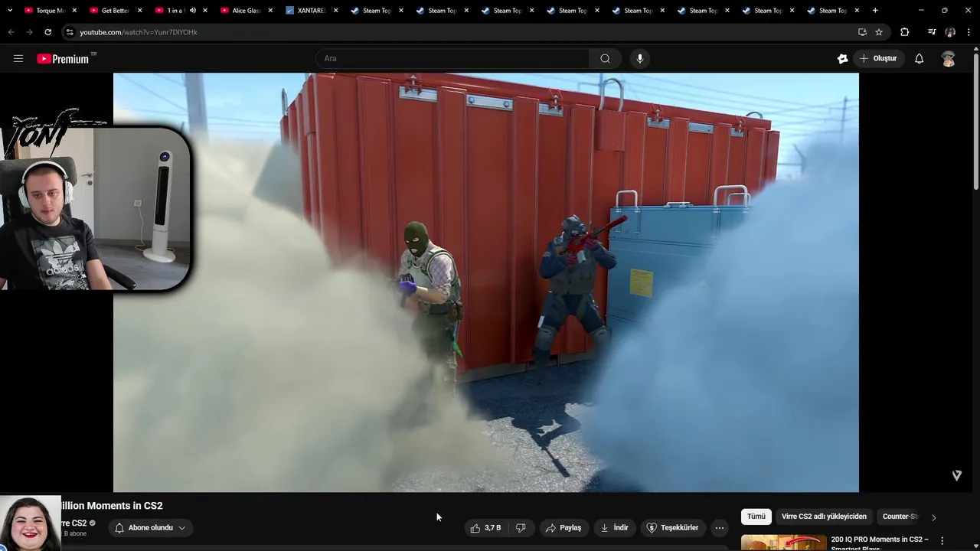Close the Alice Glass tab

click(270, 11)
